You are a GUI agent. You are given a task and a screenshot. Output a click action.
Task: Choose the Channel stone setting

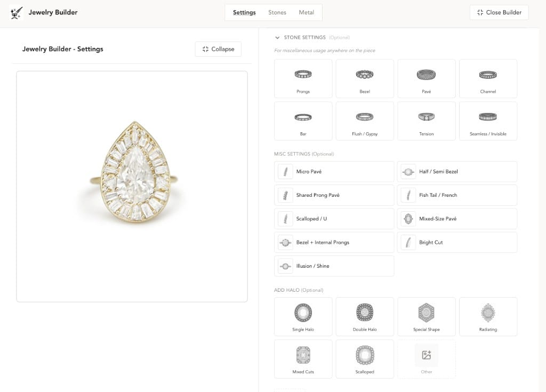tap(488, 79)
